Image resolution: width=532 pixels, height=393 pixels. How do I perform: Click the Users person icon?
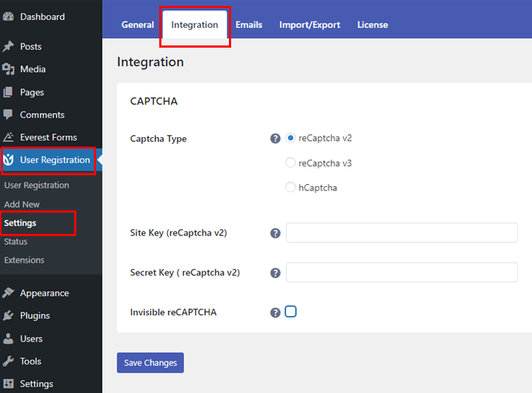pyautogui.click(x=9, y=339)
